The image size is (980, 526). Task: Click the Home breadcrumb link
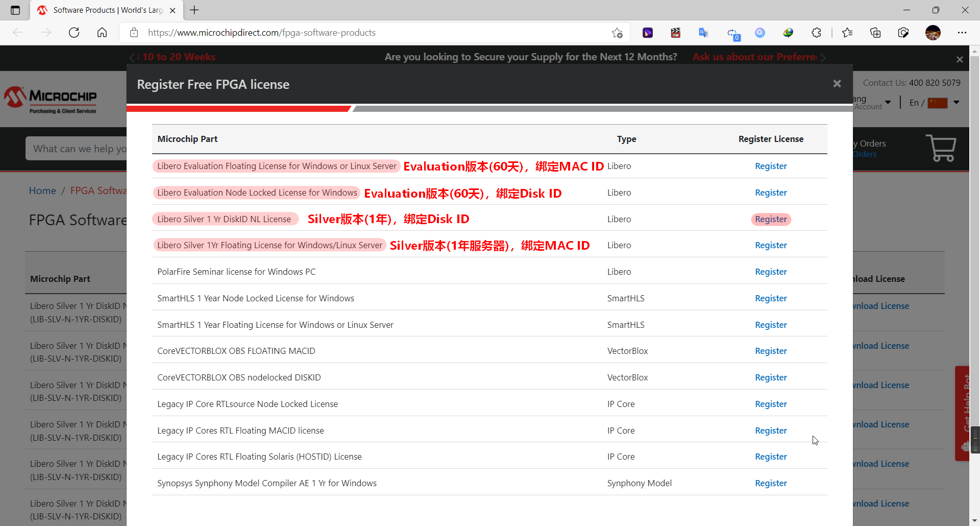click(x=42, y=190)
